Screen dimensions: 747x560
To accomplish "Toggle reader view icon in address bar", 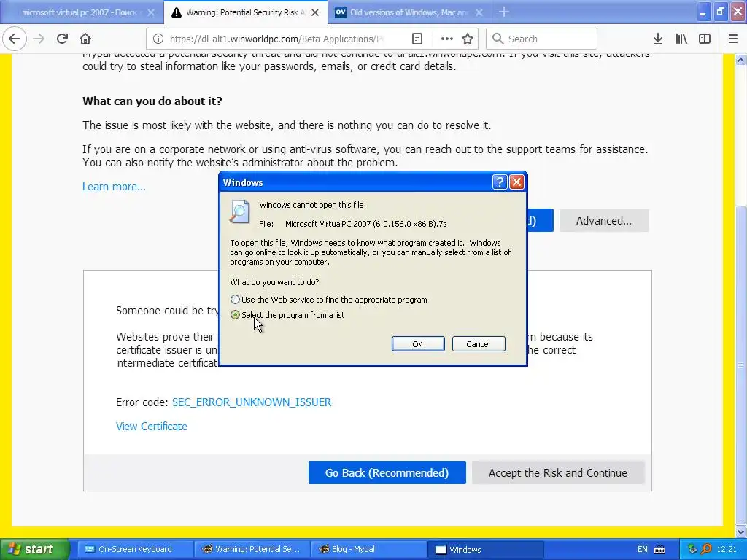I will (x=417, y=39).
